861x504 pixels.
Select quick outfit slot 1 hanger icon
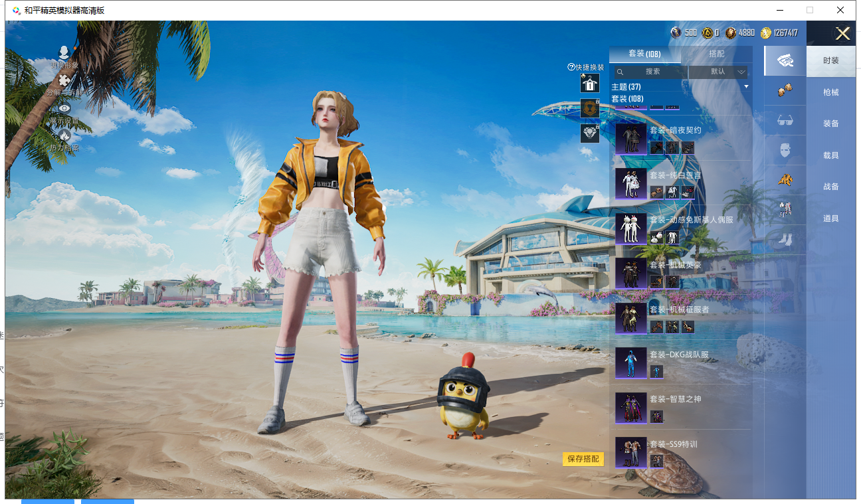(590, 83)
